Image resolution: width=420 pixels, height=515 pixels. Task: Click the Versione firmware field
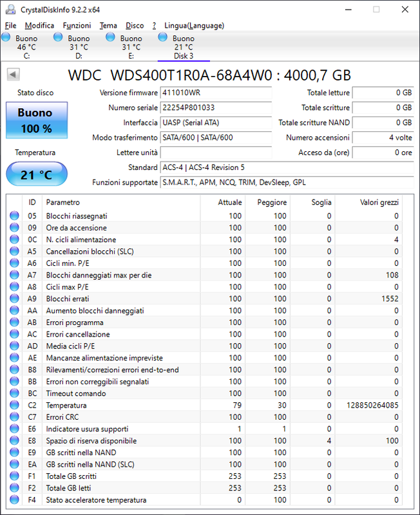tap(216, 93)
